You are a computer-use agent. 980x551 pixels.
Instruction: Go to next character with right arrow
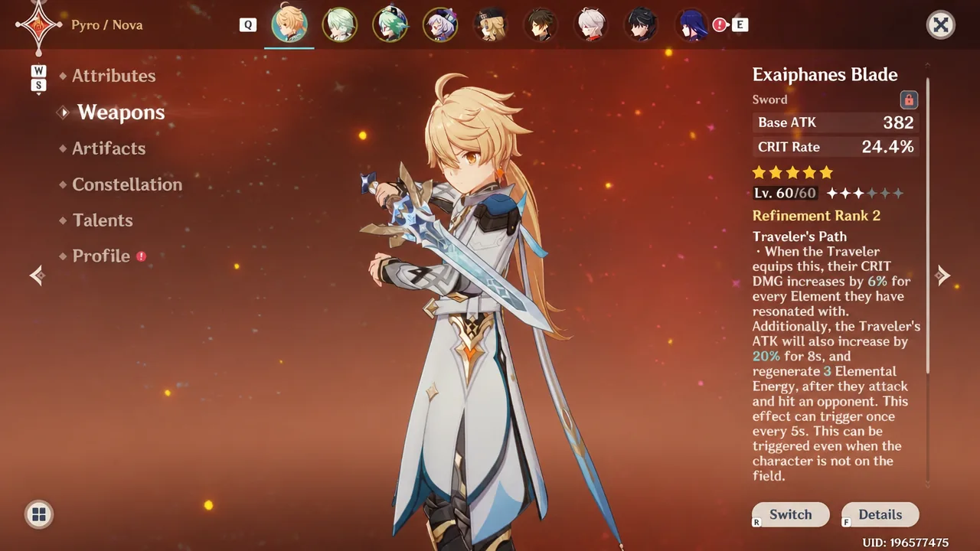(942, 275)
